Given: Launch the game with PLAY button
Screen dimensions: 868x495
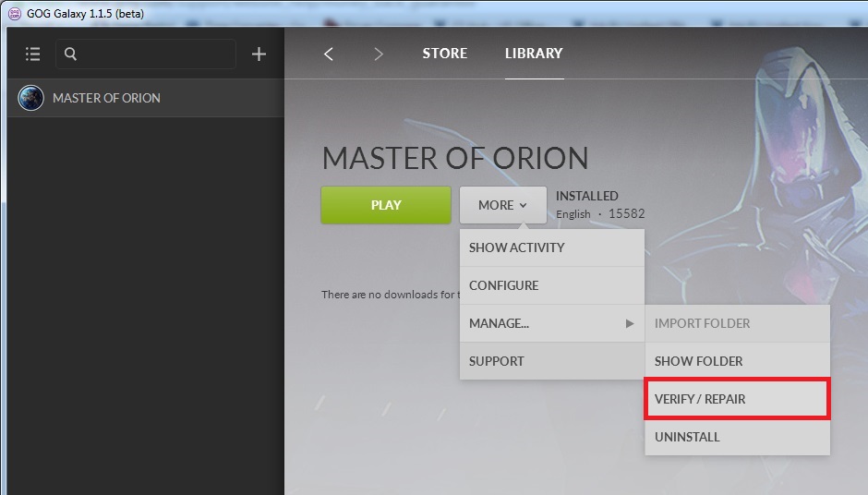Looking at the screenshot, I should click(x=386, y=205).
